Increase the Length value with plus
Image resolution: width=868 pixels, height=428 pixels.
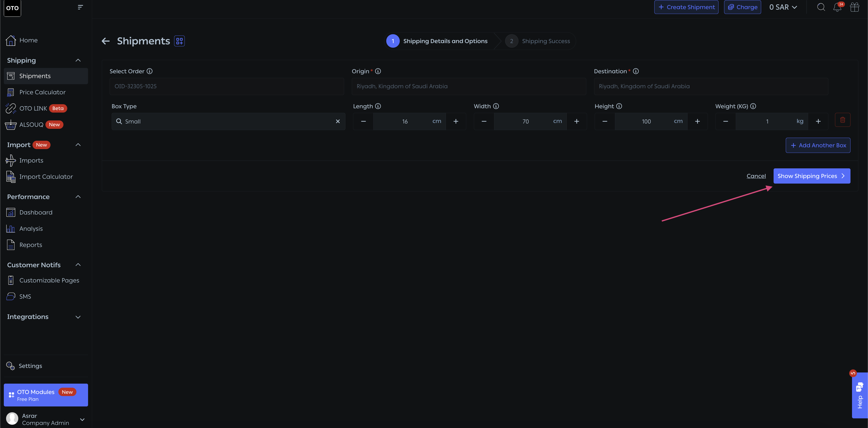(x=456, y=121)
